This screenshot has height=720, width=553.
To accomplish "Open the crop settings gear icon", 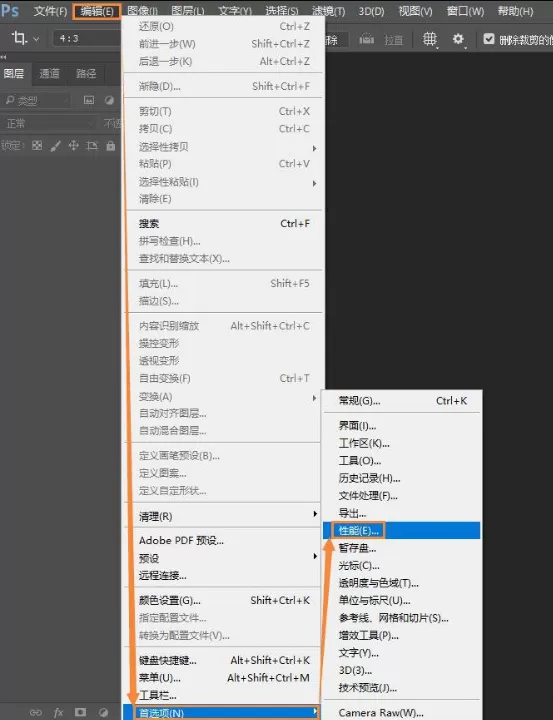I will click(458, 39).
